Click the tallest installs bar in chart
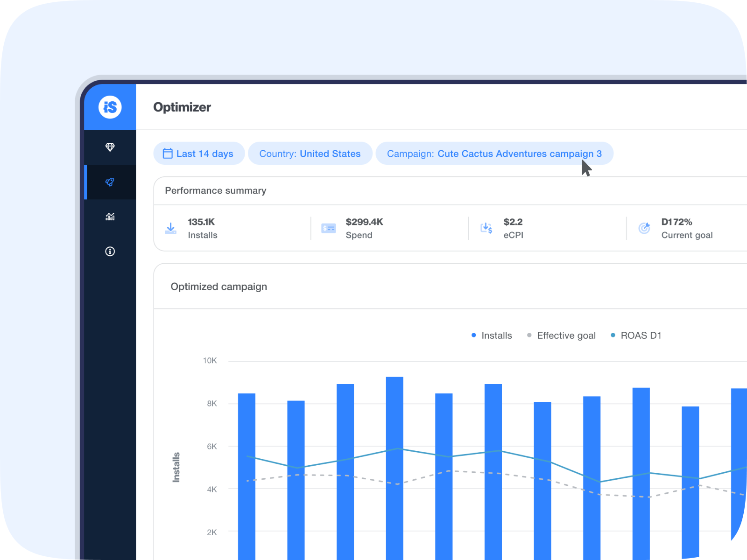This screenshot has width=747, height=560. click(395, 467)
